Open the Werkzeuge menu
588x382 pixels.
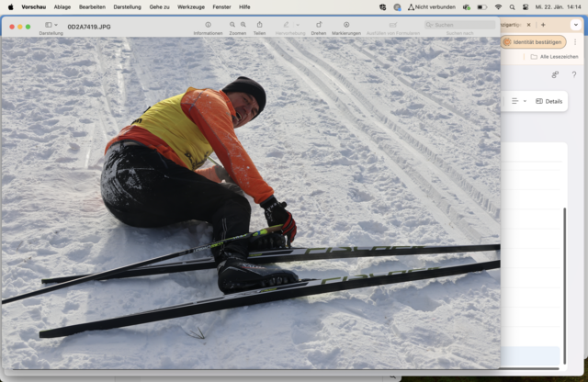(191, 6)
